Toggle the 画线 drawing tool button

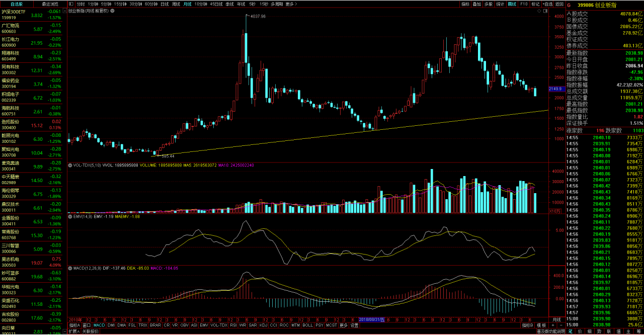[512, 4]
